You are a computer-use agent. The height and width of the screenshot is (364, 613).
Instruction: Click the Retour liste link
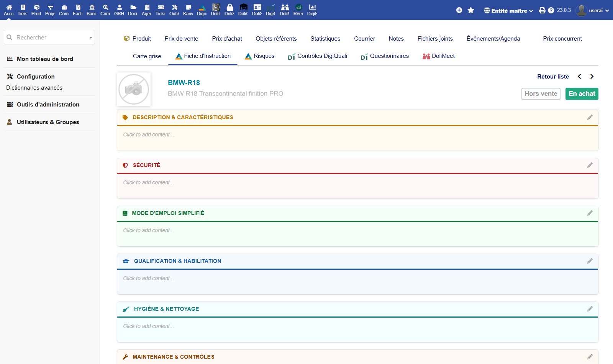click(x=553, y=77)
